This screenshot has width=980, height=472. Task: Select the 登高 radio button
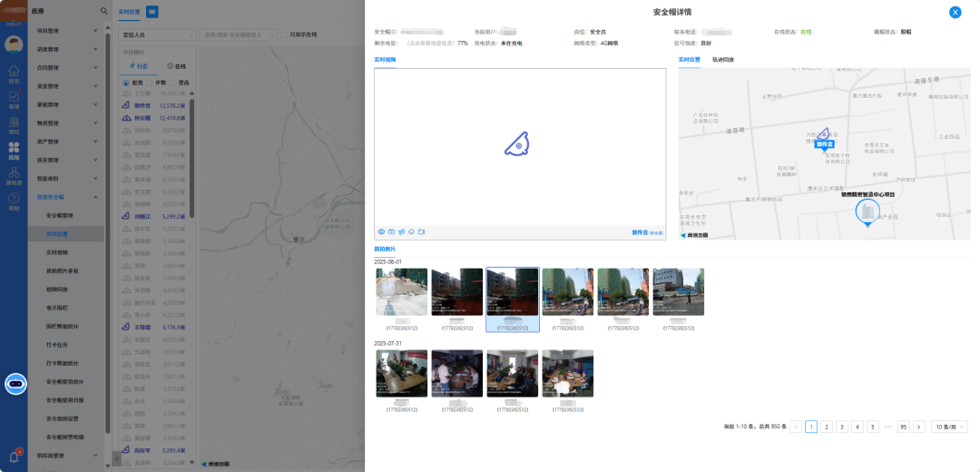(x=174, y=83)
